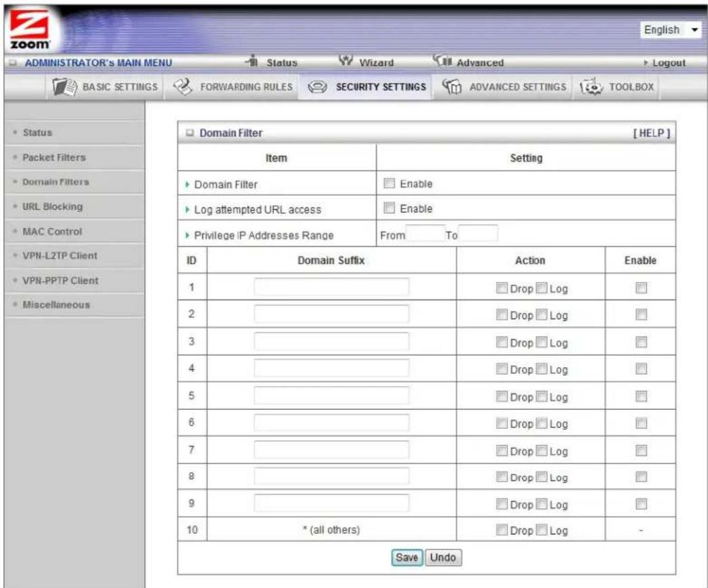Open Advanced Settings tab
Image resolution: width=708 pixels, height=588 pixels.
pyautogui.click(x=504, y=87)
